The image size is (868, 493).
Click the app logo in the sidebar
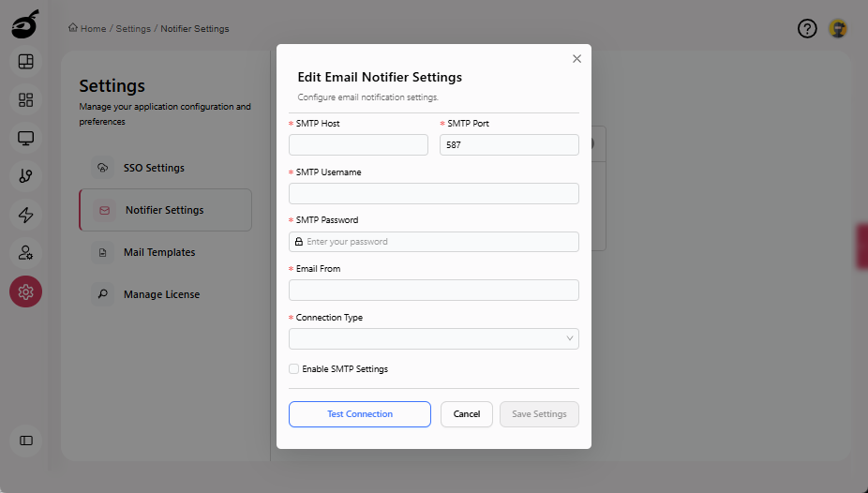click(x=25, y=24)
